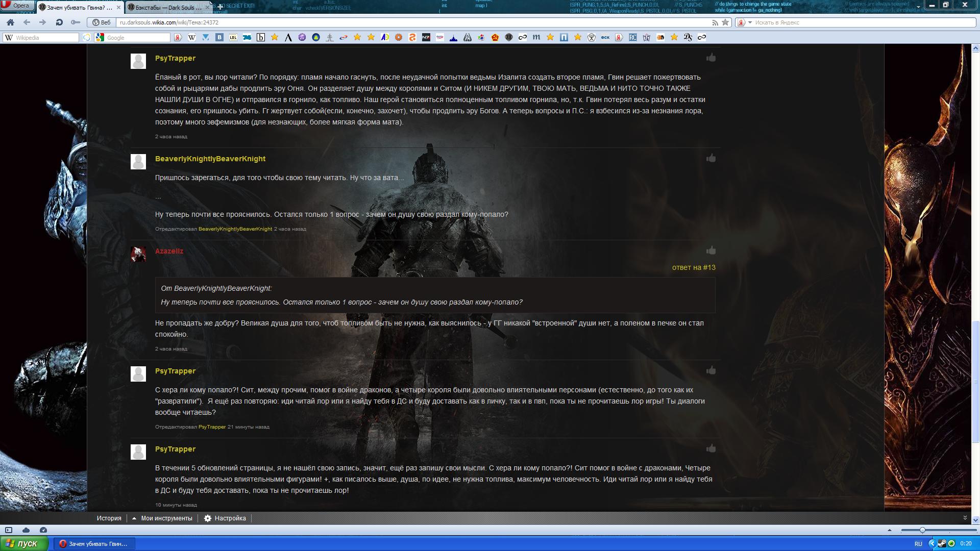Like PsyTrapper's comment dated '10 минут назад'
980x551 pixels.
[x=711, y=448]
